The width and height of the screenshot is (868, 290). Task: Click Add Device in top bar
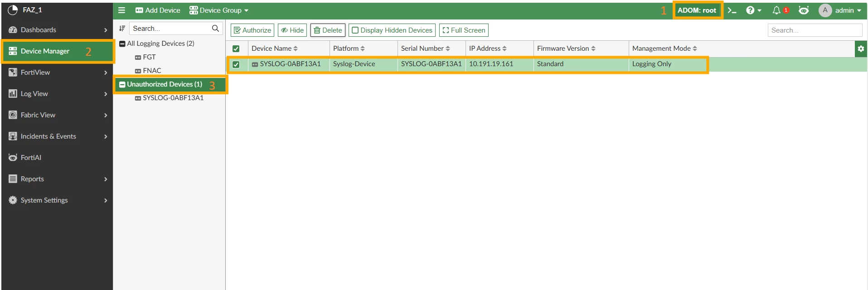(x=158, y=10)
